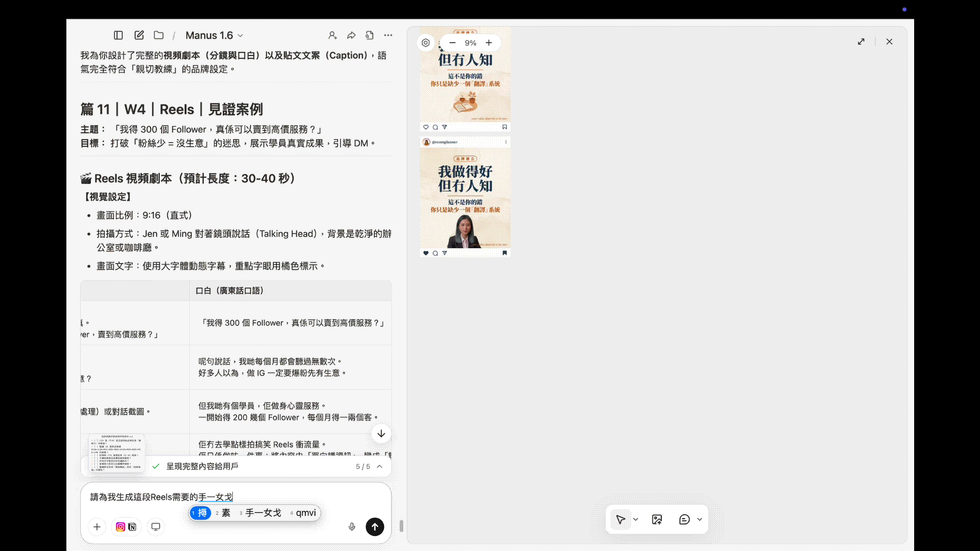The image size is (980, 551).
Task: Click the Instagram connector icon
Action: [120, 527]
